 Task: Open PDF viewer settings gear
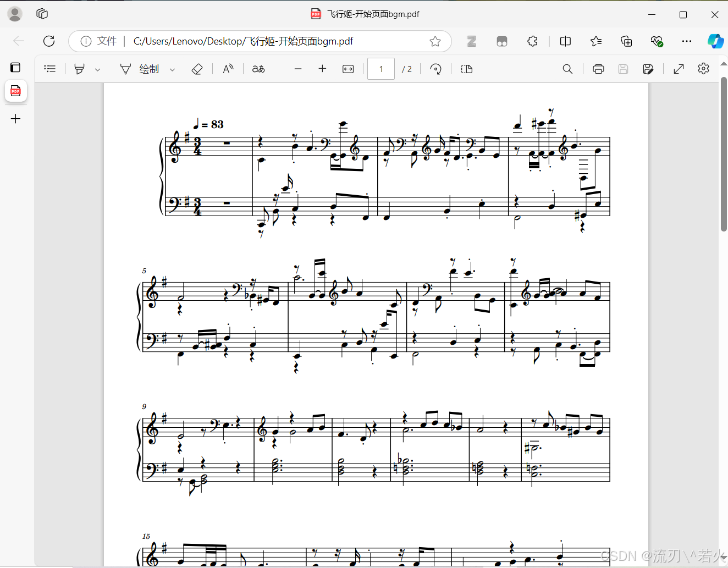[703, 69]
